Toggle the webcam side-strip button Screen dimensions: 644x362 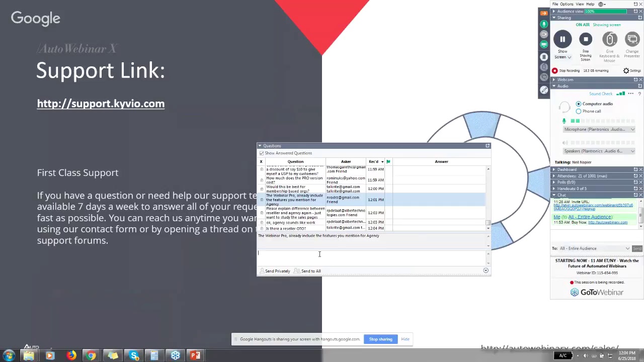(544, 34)
